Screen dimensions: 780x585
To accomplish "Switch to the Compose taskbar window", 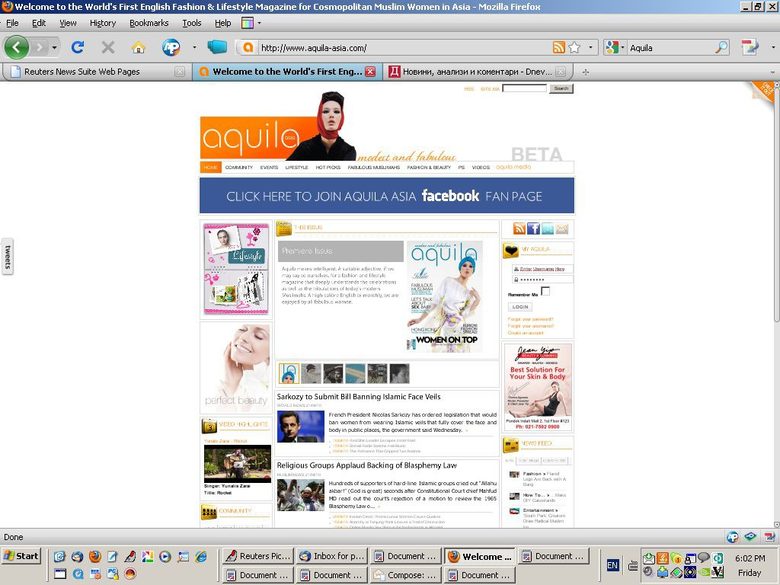I will coord(405,575).
